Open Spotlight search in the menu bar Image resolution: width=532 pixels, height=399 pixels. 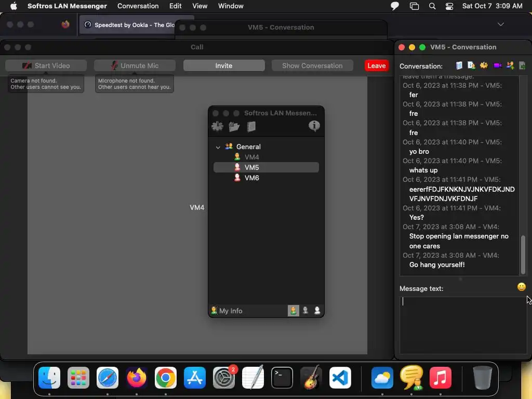coord(432,6)
